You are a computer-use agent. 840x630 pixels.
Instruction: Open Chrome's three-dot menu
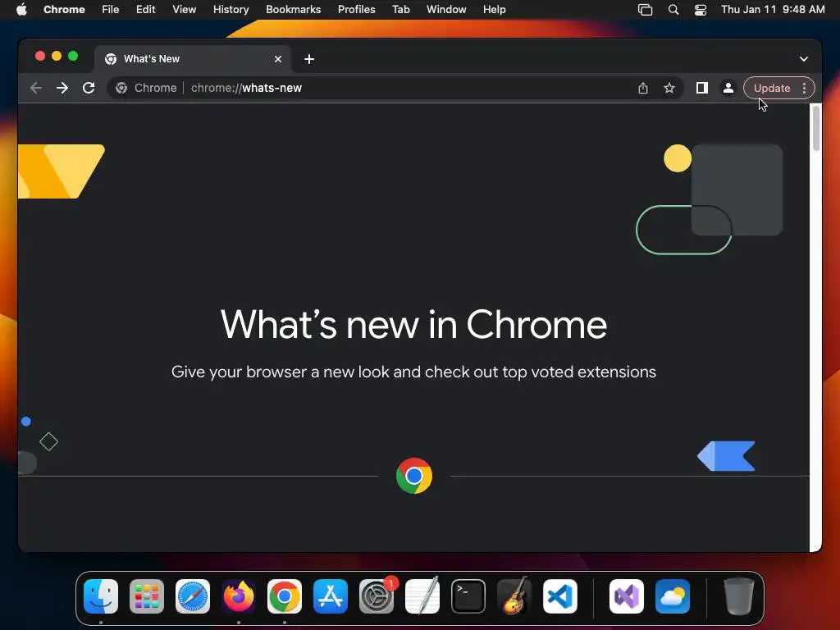tap(804, 88)
